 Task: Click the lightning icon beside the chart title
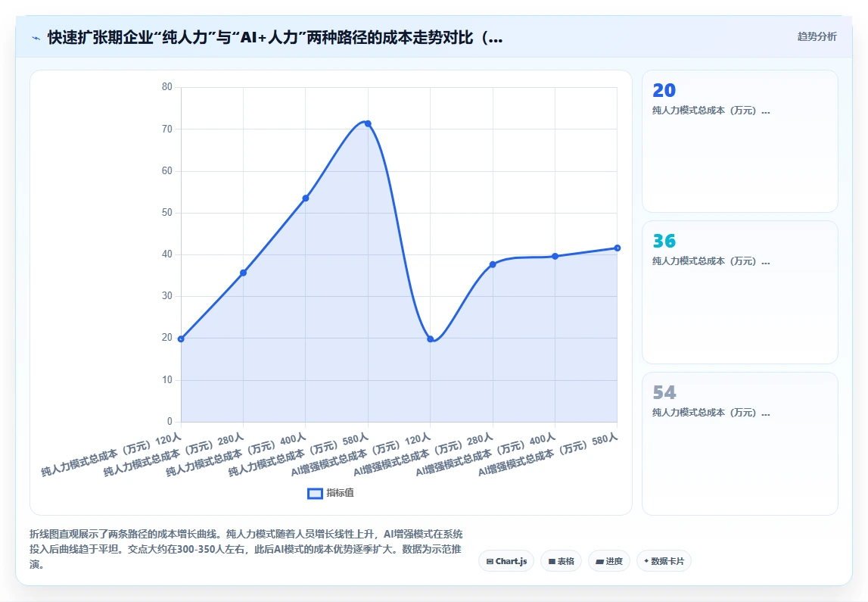click(36, 38)
